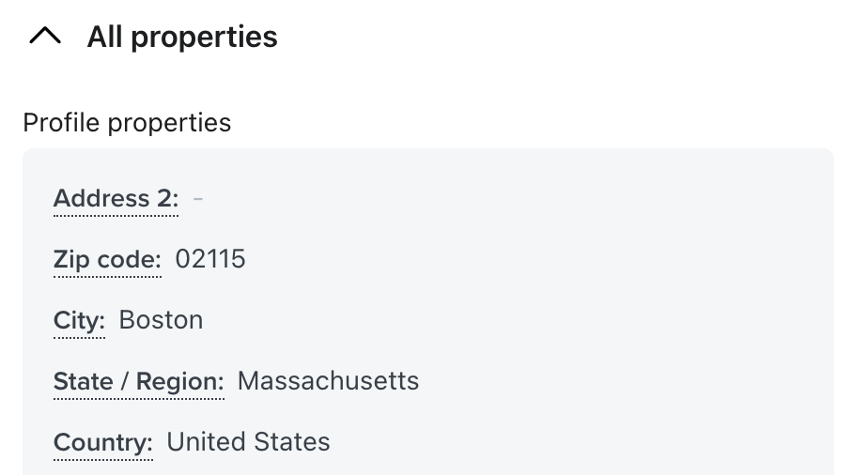This screenshot has height=475, width=868.
Task: Select the Address 2 property label
Action: tap(116, 198)
